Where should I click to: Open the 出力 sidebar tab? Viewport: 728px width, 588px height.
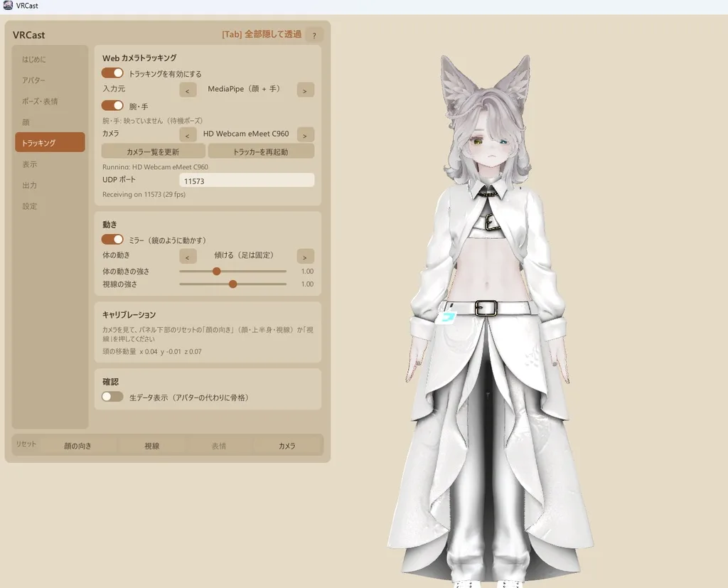(x=50, y=185)
